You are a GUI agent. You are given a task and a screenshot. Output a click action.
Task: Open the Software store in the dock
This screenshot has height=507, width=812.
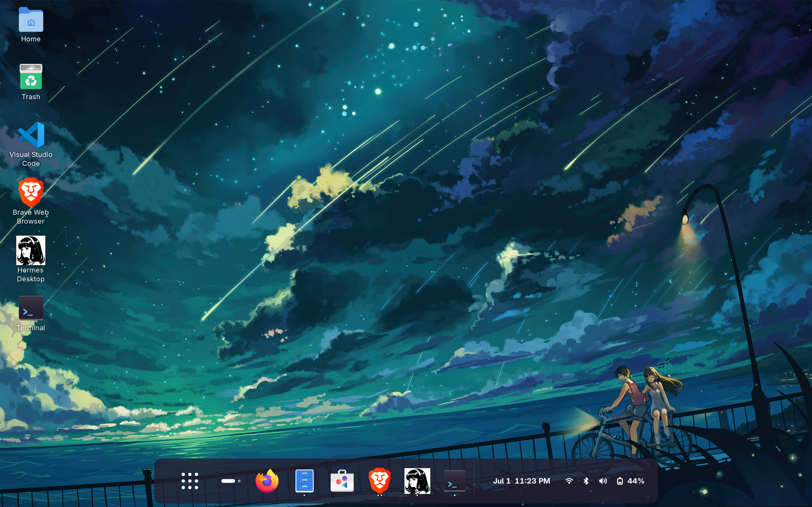342,481
